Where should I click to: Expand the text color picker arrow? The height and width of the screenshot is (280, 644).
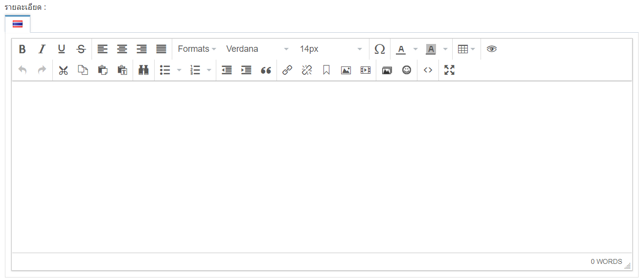[x=415, y=49]
